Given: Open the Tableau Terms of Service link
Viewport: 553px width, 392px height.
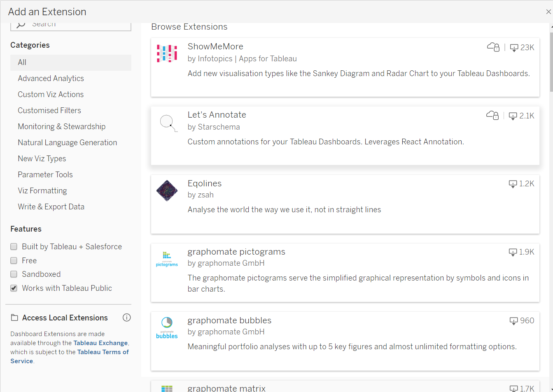Looking at the screenshot, I should pyautogui.click(x=103, y=352).
